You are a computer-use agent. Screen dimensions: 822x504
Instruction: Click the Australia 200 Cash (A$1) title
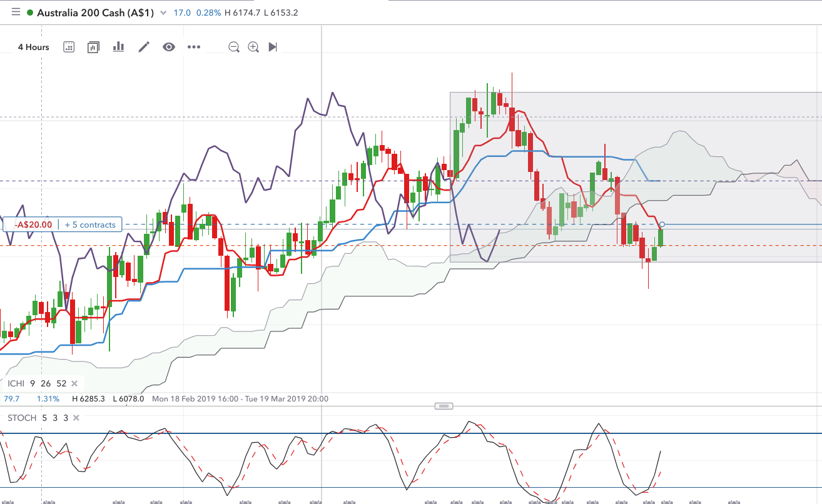click(x=96, y=13)
